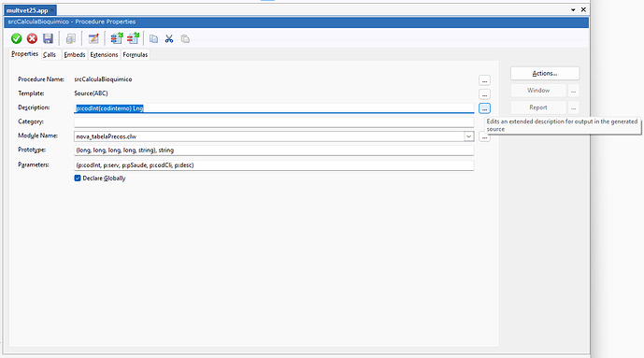
Task: Open extended description ellipsis button
Action: [485, 108]
